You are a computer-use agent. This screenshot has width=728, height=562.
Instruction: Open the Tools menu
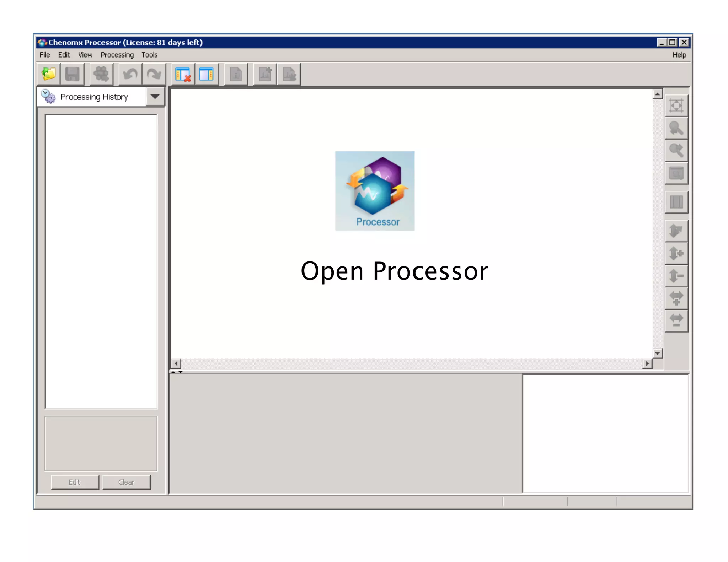149,55
